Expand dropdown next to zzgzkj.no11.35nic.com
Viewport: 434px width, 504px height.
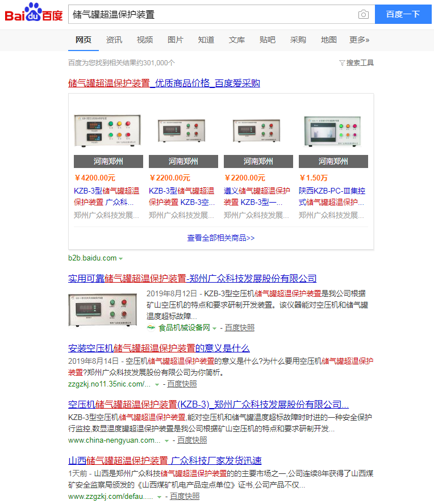[x=157, y=384]
